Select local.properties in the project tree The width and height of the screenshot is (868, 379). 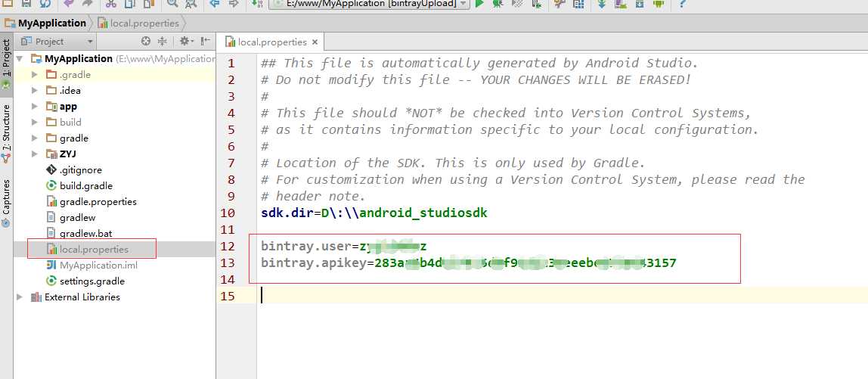click(x=94, y=250)
